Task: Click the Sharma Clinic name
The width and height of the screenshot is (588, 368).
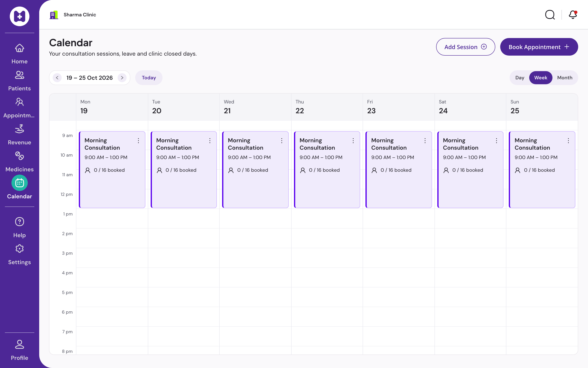Action: (x=80, y=15)
